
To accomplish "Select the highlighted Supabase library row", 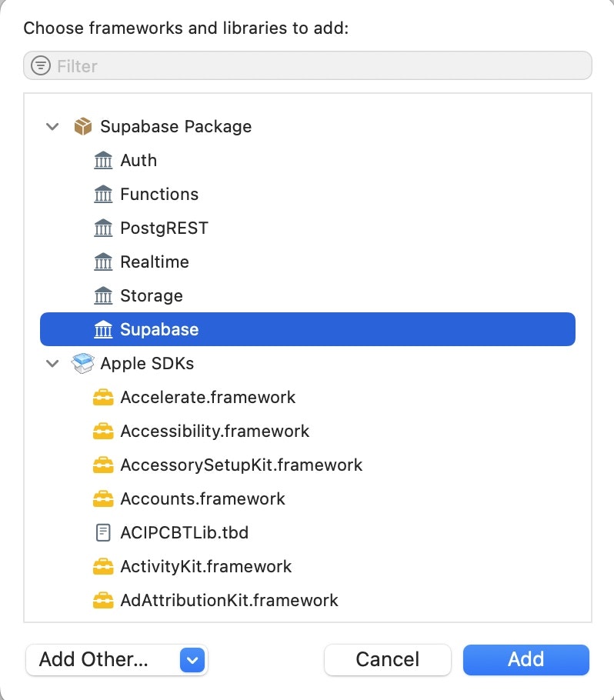I will [308, 329].
